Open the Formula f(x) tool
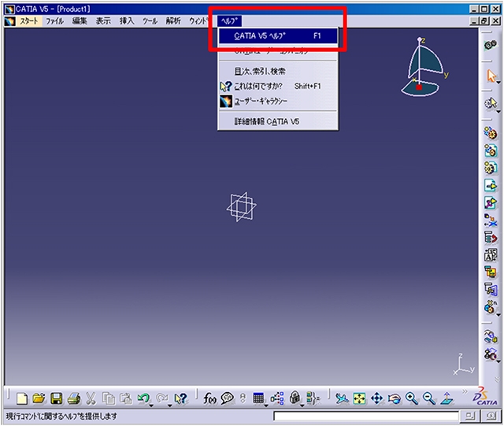This screenshot has height=426, width=504. pos(209,399)
